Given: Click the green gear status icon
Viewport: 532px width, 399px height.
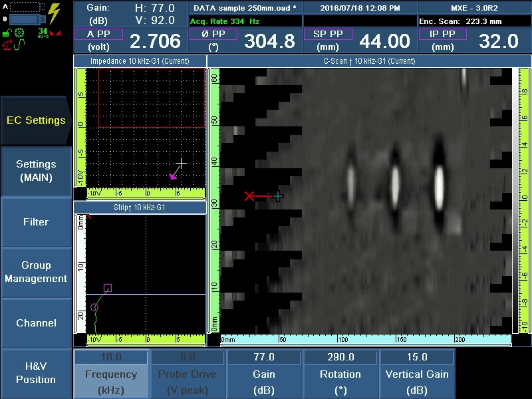Looking at the screenshot, I should (x=19, y=32).
